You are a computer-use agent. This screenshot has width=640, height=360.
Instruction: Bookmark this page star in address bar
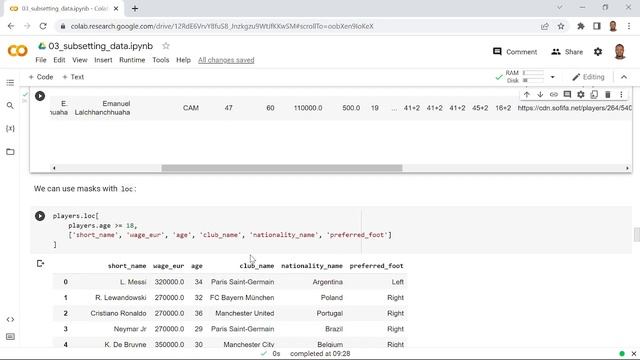[x=561, y=26]
